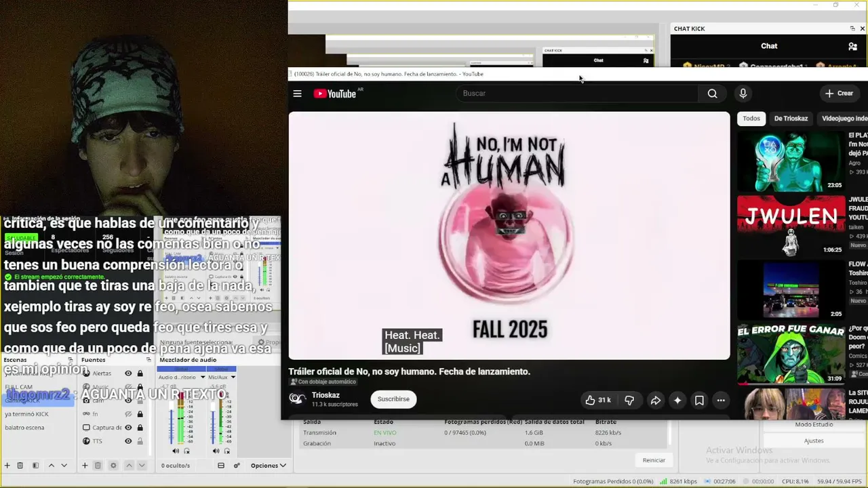868x488 pixels.
Task: Hide the TTS source
Action: click(x=128, y=441)
